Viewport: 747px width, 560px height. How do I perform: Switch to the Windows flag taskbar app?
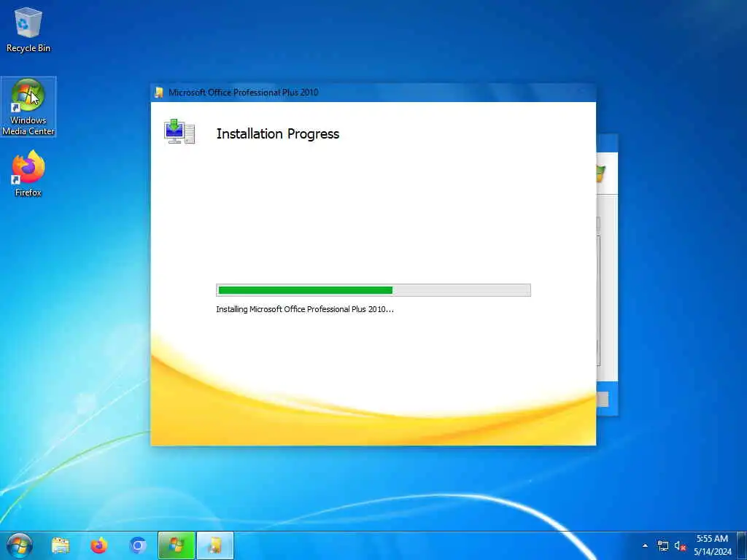[177, 545]
